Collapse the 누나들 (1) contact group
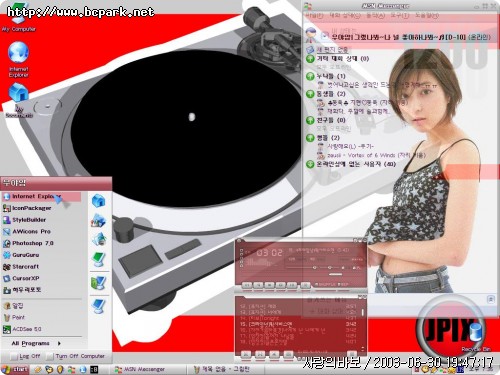500x375 pixels. 310,76
